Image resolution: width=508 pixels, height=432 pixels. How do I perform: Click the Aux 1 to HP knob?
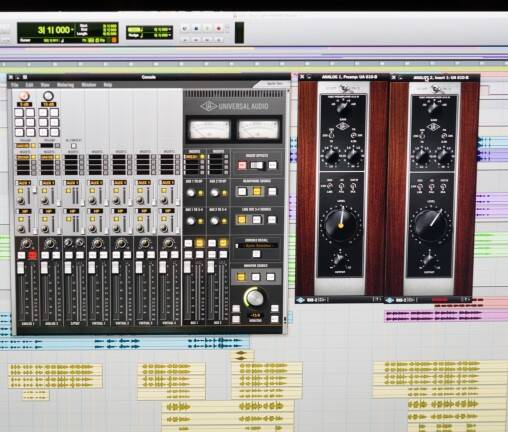190,192
